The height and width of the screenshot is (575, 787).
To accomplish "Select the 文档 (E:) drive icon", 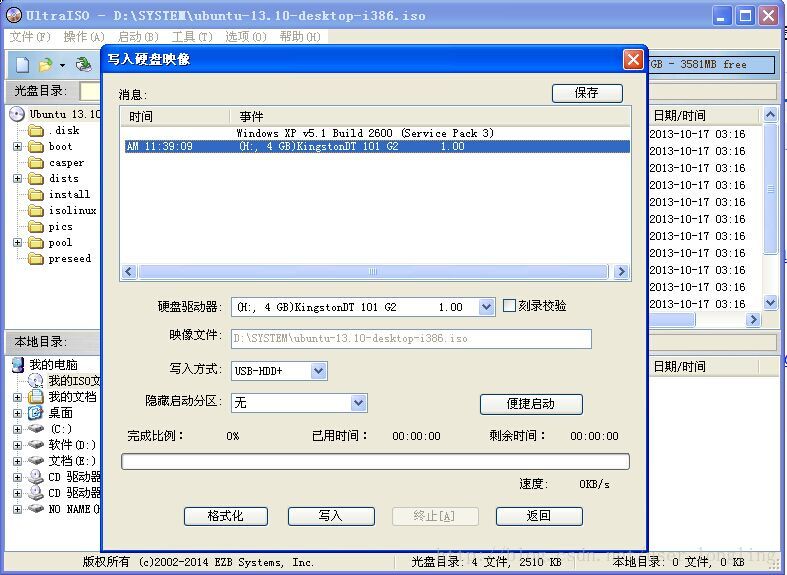I will point(36,461).
